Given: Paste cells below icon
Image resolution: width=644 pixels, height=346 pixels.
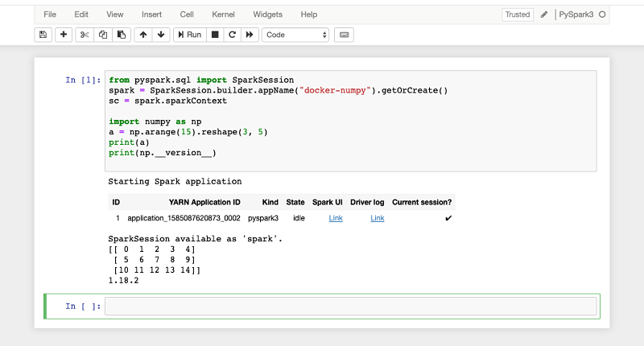Looking at the screenshot, I should click(x=121, y=35).
